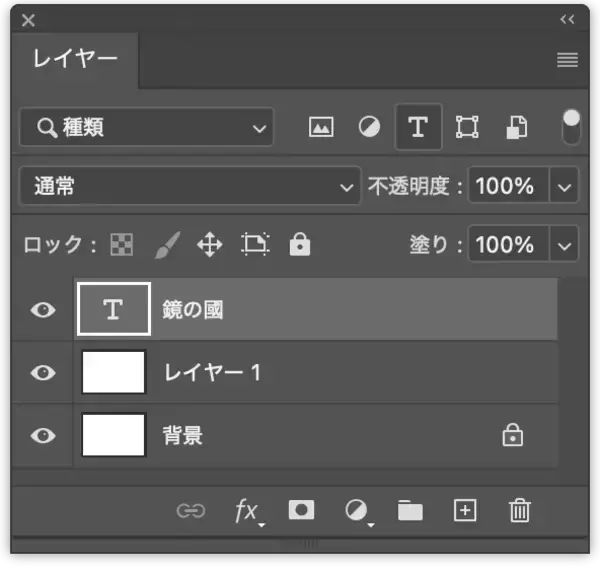The image size is (600, 568).
Task: Lock image pixels (brush icon)
Action: (168, 245)
